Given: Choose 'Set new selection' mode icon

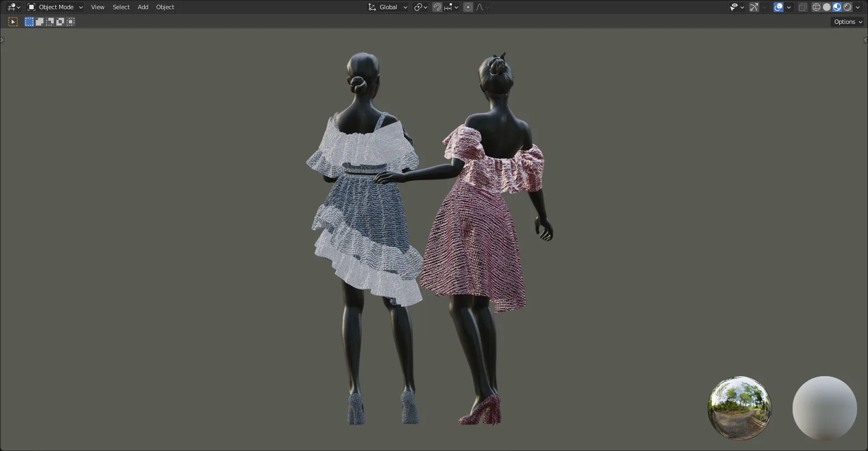Looking at the screenshot, I should coord(29,22).
